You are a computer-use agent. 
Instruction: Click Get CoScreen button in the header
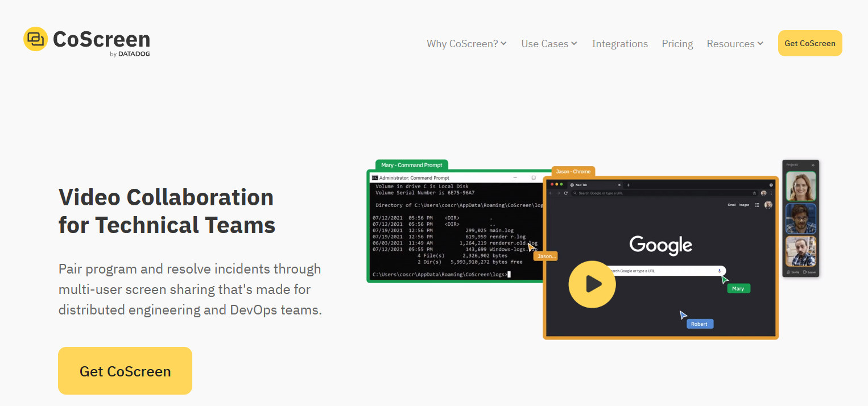(x=810, y=43)
